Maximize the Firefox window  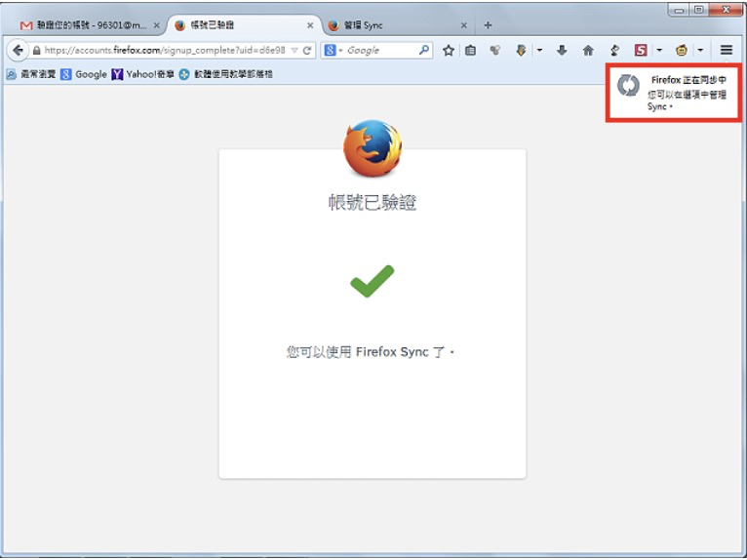coord(699,10)
